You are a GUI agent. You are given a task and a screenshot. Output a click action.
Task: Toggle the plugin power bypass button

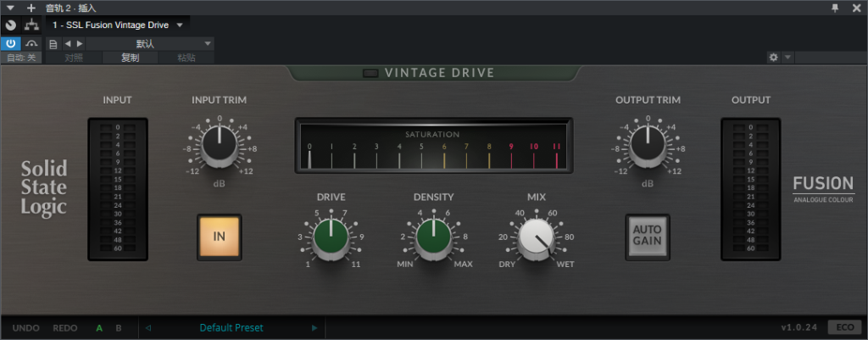pyautogui.click(x=10, y=44)
